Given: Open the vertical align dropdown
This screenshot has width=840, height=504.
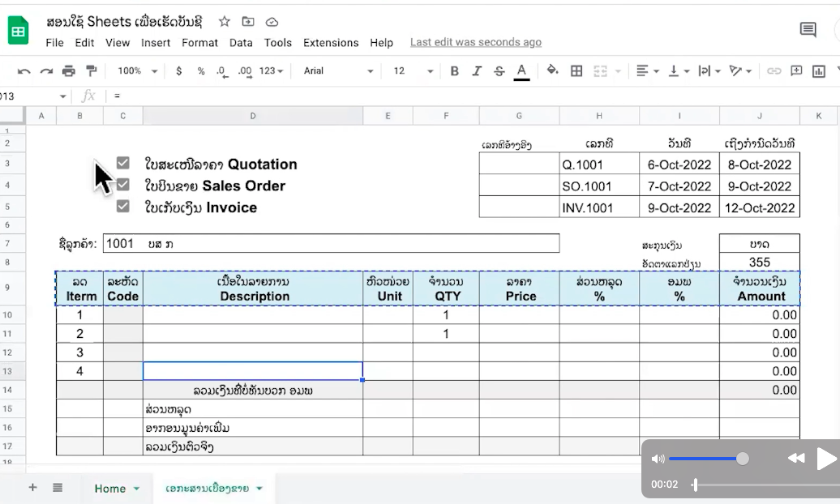Looking at the screenshot, I should tap(678, 70).
